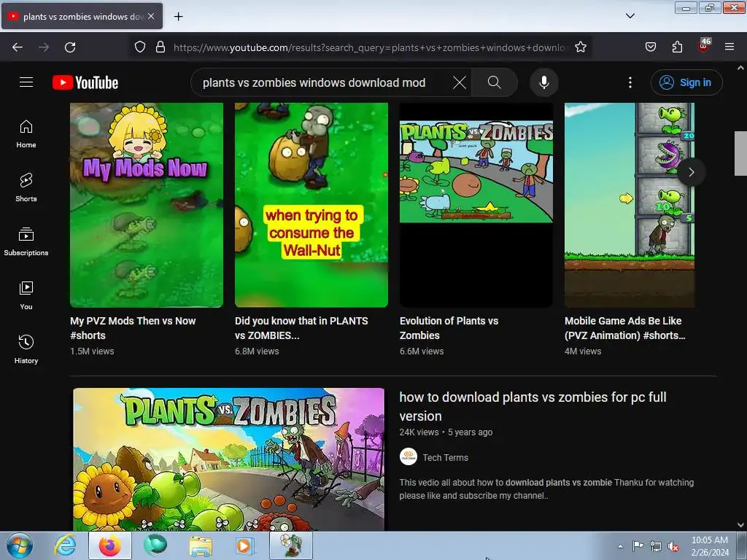Launch Internet Explorer from taskbar
747x560 pixels.
(65, 545)
